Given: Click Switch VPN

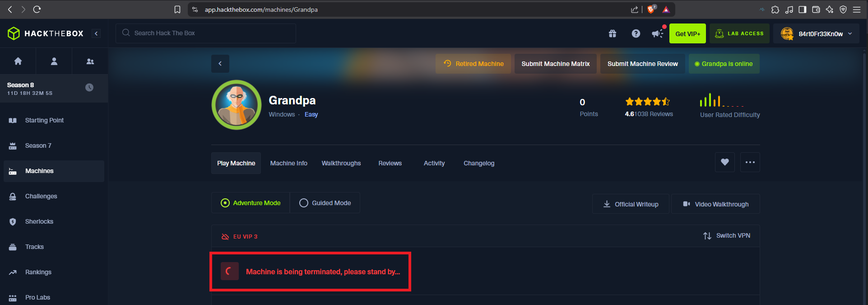Looking at the screenshot, I should [727, 236].
